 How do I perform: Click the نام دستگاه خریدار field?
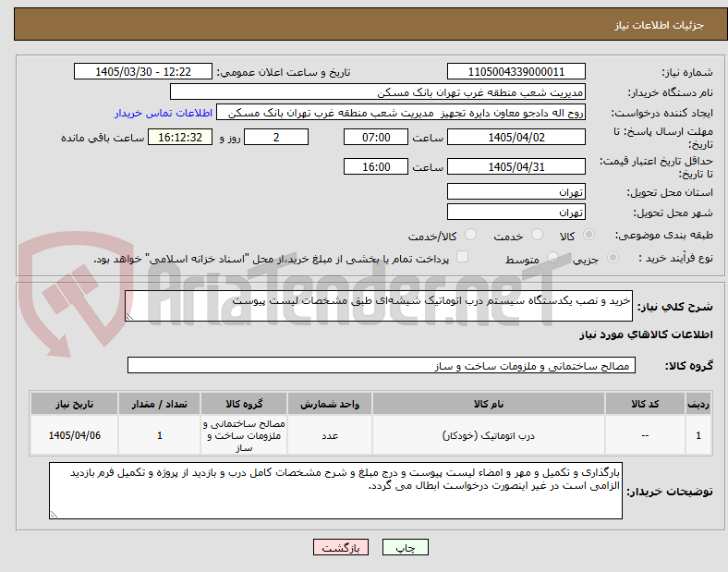378,91
